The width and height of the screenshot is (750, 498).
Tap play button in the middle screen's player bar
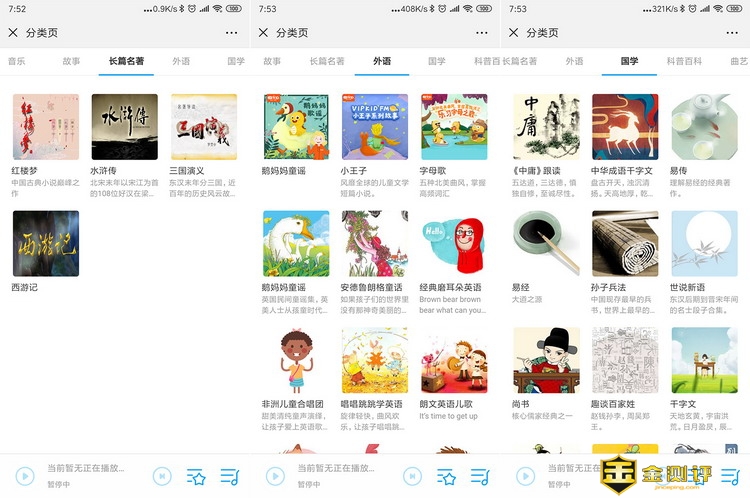pyautogui.click(x=275, y=476)
